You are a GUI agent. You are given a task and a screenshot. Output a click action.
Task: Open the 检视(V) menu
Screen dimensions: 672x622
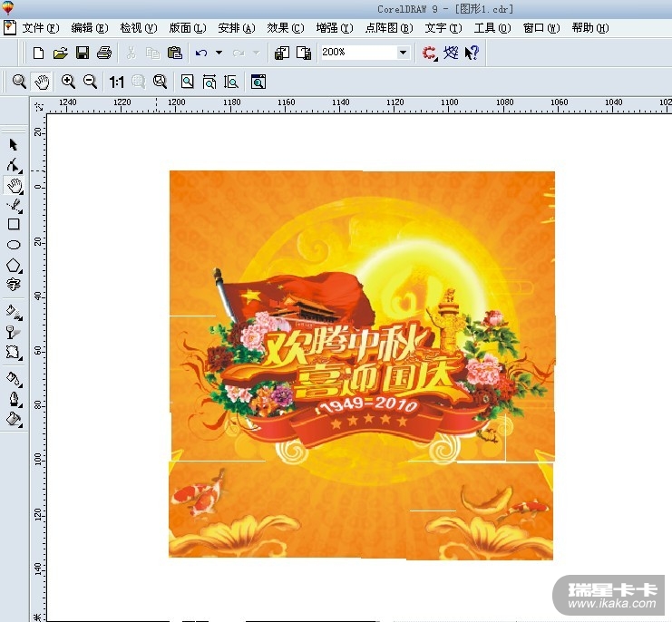(x=139, y=28)
